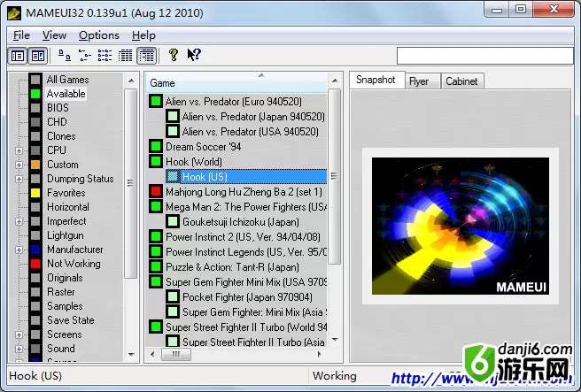Click MAMEUI32 application icon in title bar
This screenshot has width=581, height=392.
tap(14, 13)
